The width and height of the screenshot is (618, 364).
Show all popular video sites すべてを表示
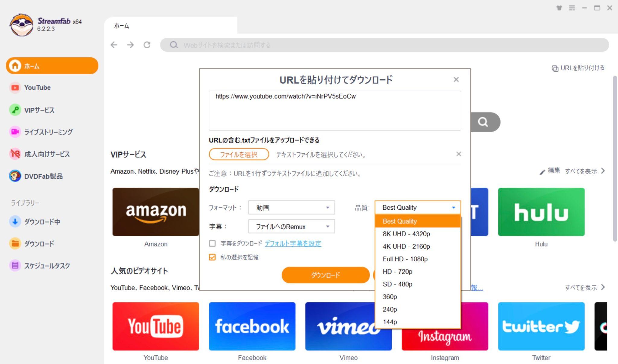(x=585, y=287)
